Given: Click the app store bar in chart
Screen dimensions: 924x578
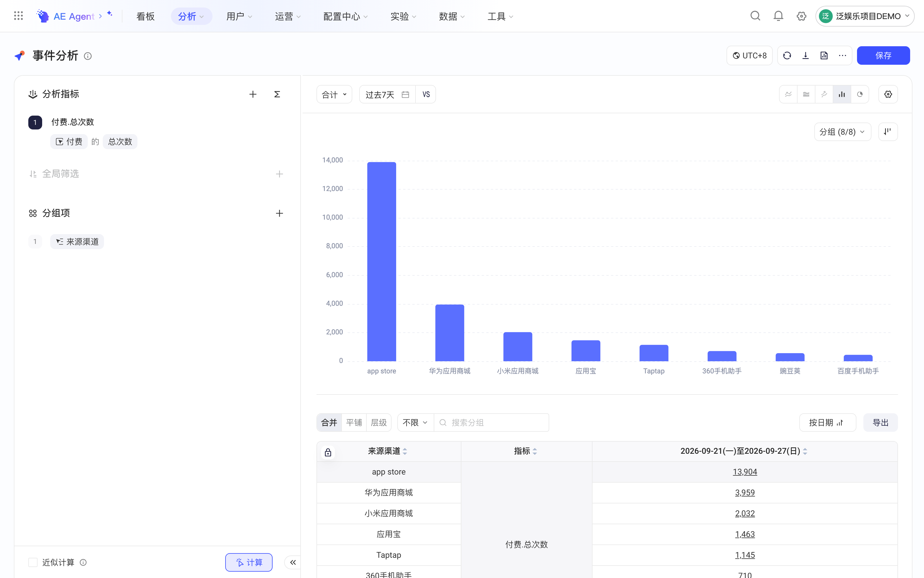Looking at the screenshot, I should click(381, 262).
